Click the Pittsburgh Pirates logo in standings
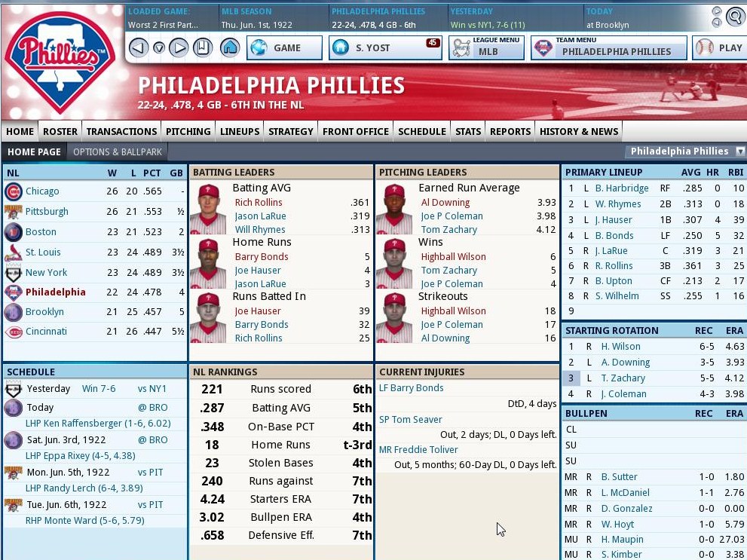This screenshot has height=560, width=747. [14, 212]
